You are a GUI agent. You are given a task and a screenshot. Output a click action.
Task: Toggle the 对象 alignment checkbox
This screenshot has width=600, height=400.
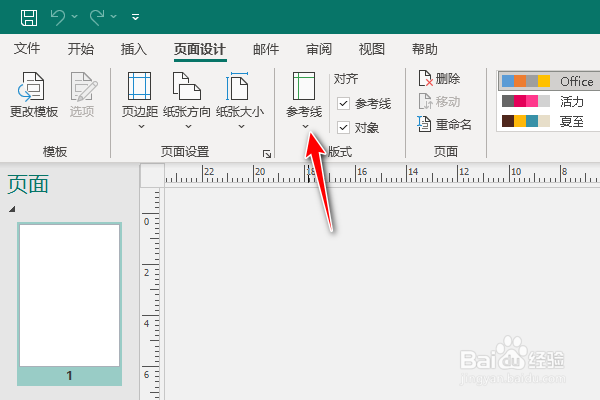click(x=343, y=127)
